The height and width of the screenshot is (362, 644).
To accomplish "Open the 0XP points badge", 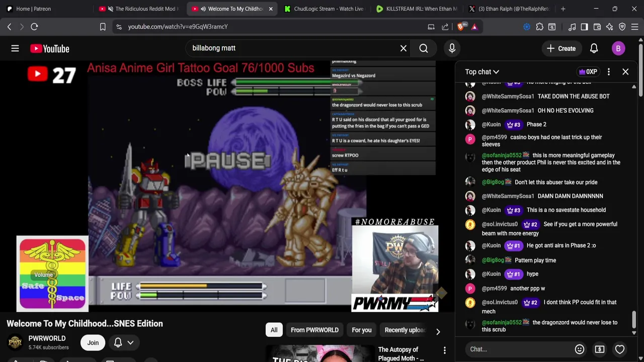I will point(588,72).
